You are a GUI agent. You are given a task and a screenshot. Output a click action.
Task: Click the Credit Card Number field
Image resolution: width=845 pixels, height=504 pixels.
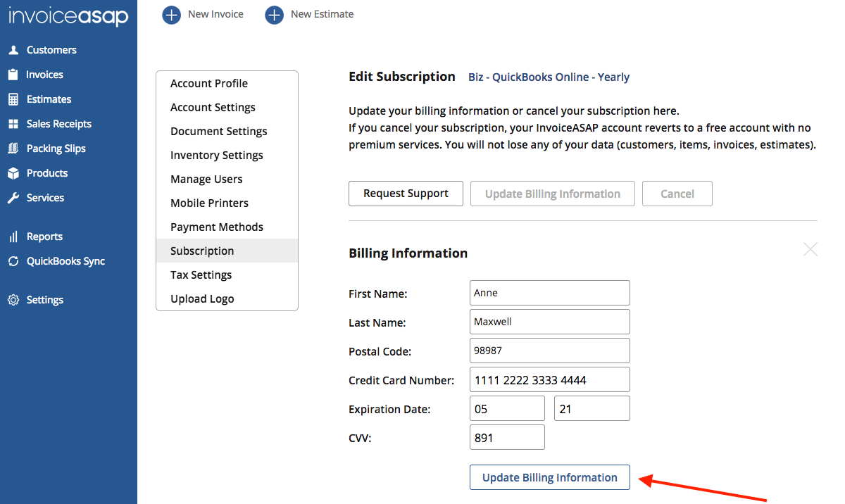tap(549, 380)
